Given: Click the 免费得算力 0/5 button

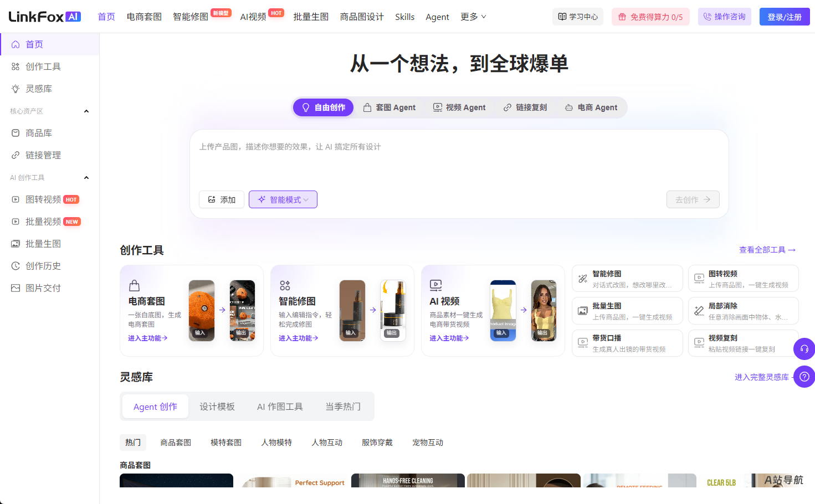Looking at the screenshot, I should pos(651,17).
